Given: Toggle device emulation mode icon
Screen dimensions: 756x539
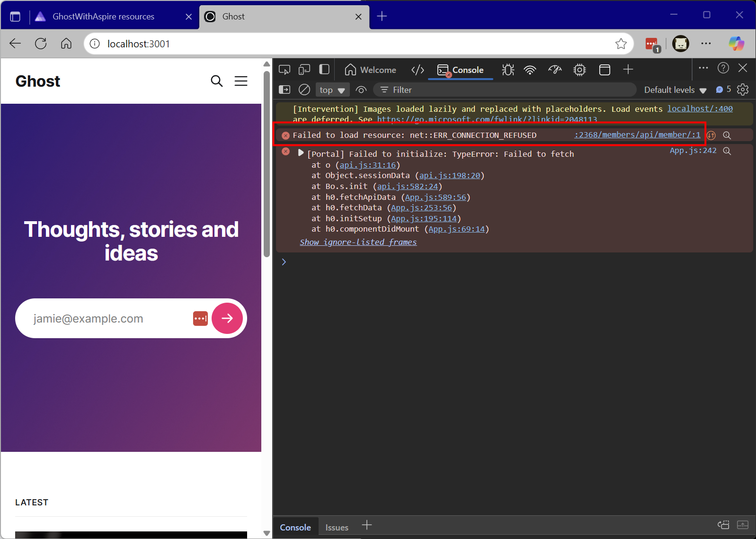Looking at the screenshot, I should click(304, 70).
